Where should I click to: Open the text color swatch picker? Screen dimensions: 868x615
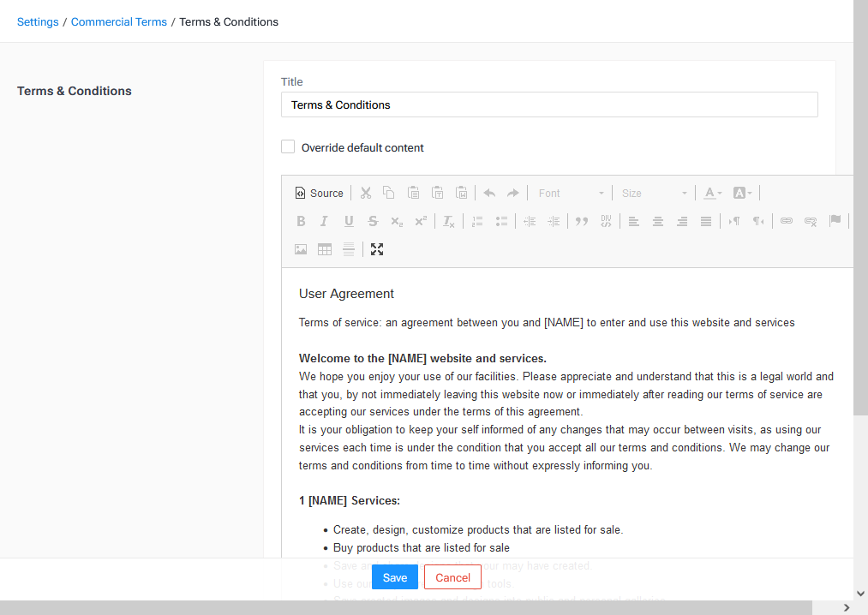[711, 193]
